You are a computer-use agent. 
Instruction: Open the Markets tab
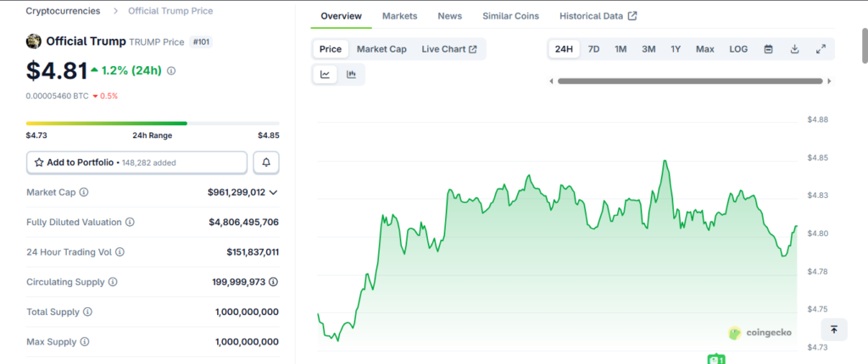coord(399,16)
